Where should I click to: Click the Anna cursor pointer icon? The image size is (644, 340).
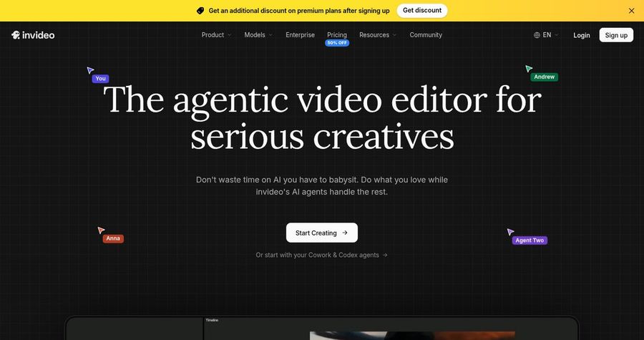pyautogui.click(x=101, y=230)
